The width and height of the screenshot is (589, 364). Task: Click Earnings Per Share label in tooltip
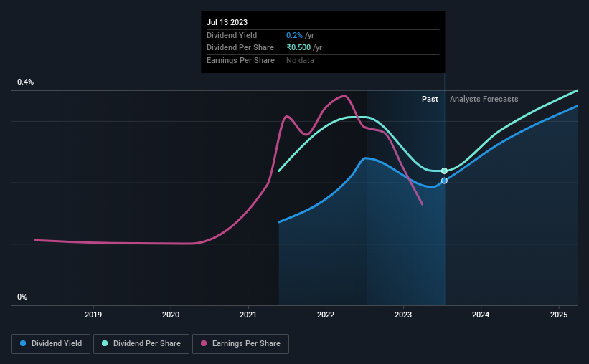click(240, 60)
